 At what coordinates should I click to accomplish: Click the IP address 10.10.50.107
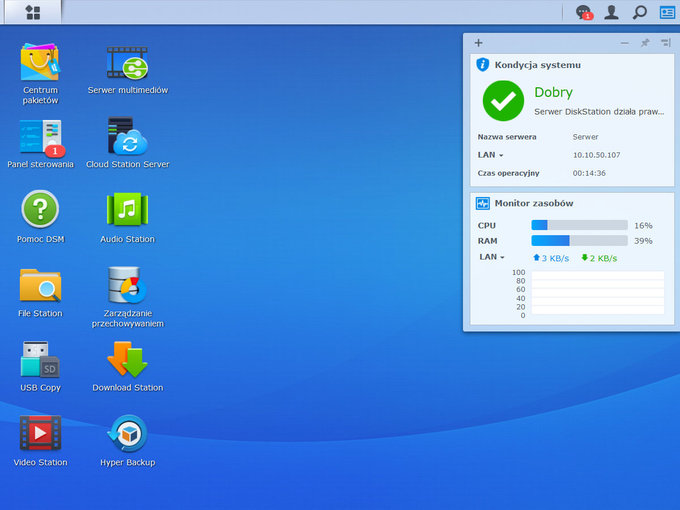point(596,155)
